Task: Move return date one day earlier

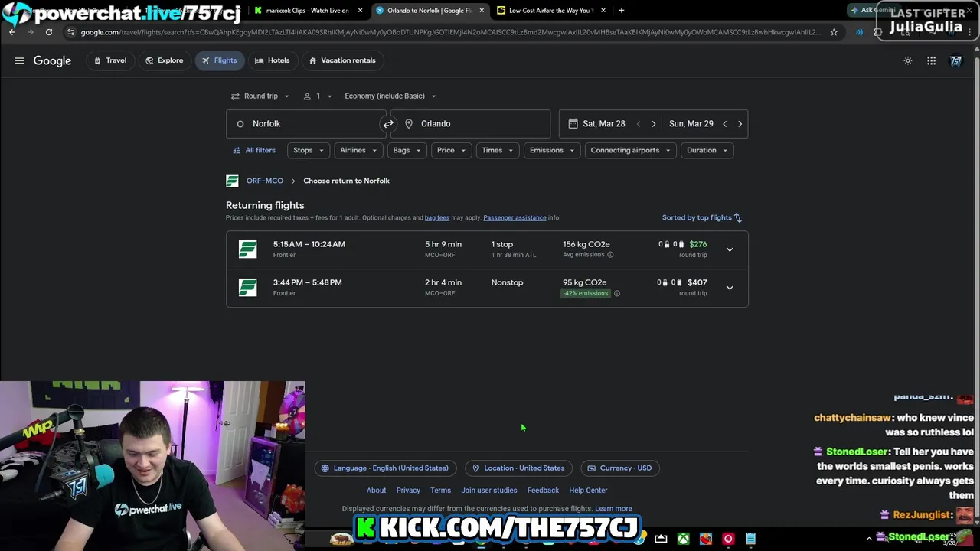Action: (725, 123)
